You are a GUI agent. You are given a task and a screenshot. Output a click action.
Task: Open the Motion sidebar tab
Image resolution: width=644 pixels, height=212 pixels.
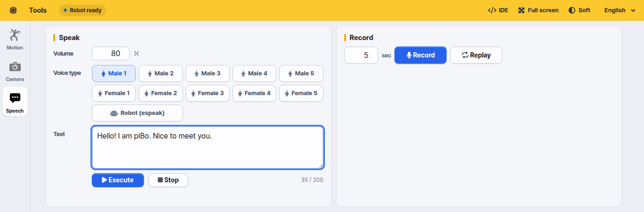15,40
